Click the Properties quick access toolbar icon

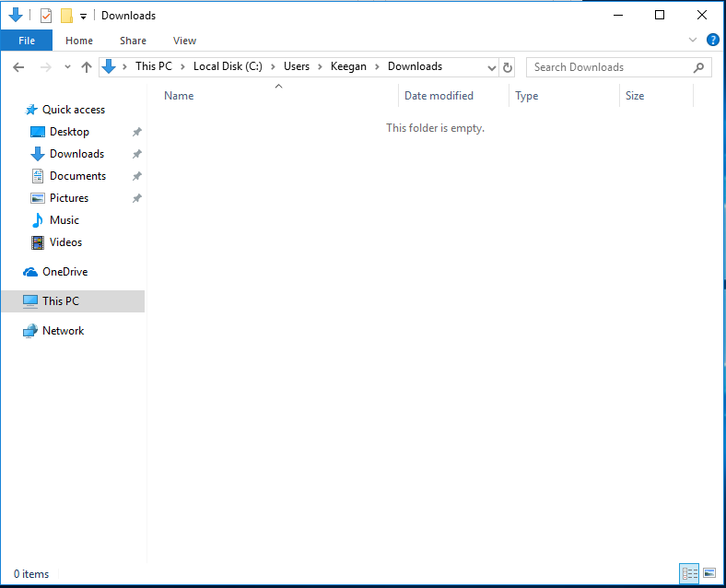point(46,16)
